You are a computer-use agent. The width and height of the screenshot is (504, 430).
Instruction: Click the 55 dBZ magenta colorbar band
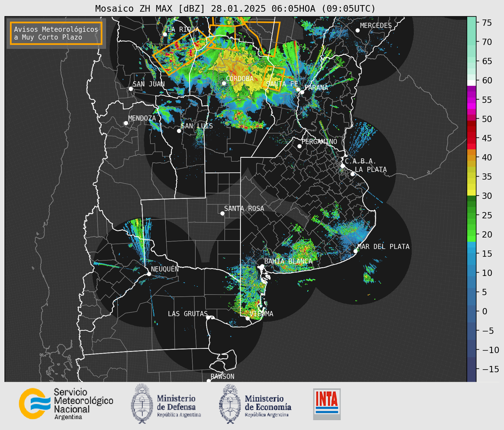(471, 100)
